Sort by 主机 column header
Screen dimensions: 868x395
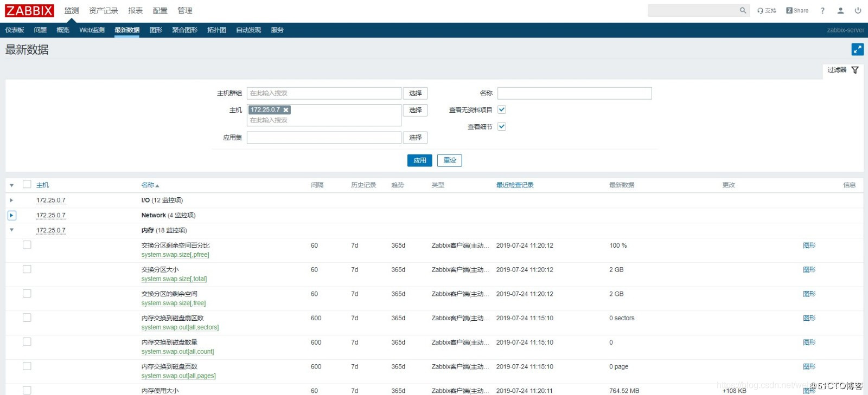42,185
